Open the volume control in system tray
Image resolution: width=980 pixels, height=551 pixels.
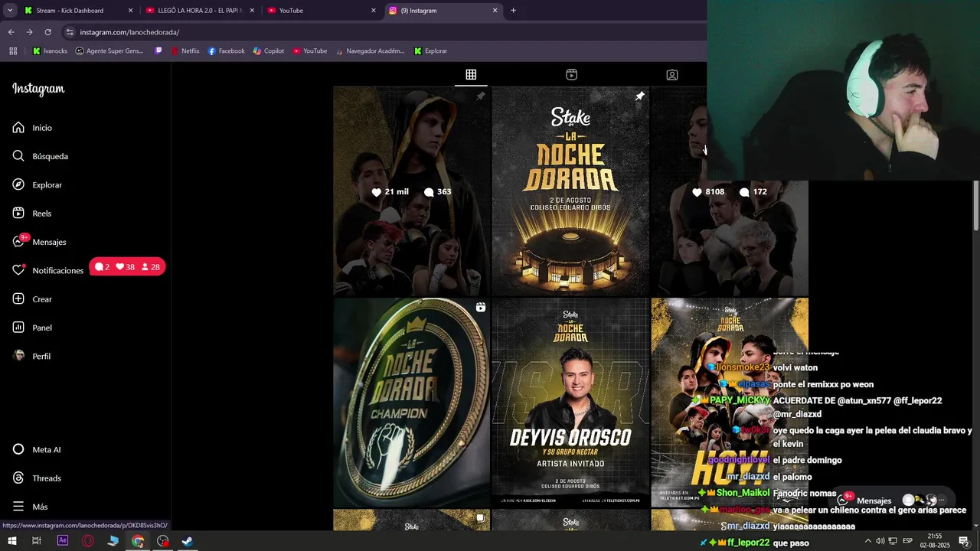click(880, 541)
